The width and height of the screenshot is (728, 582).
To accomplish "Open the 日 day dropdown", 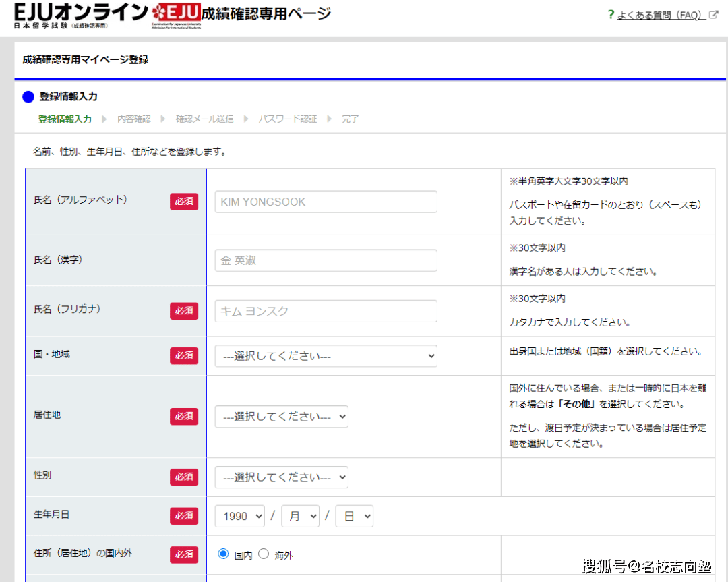I will 354,516.
